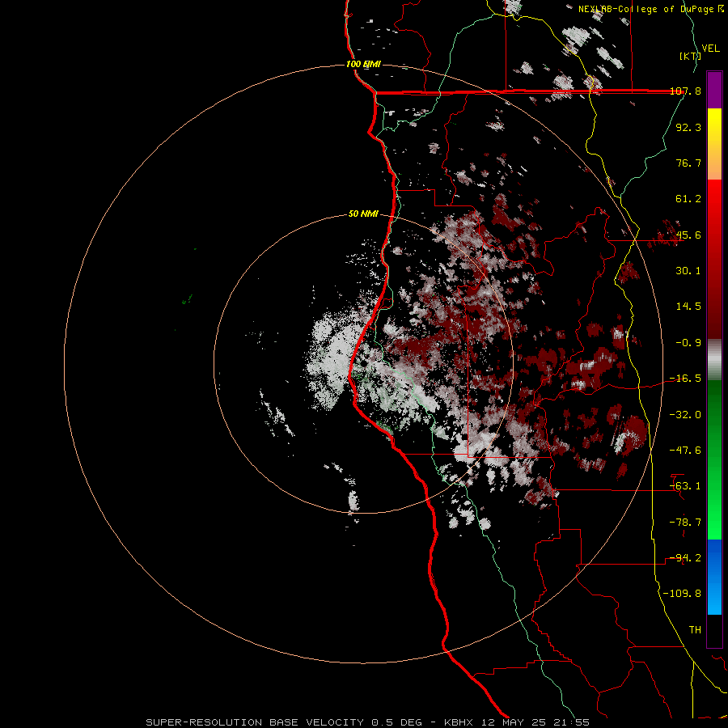The height and width of the screenshot is (728, 728).
Task: Click the yellow-orange segment of color bar
Action: [x=714, y=144]
